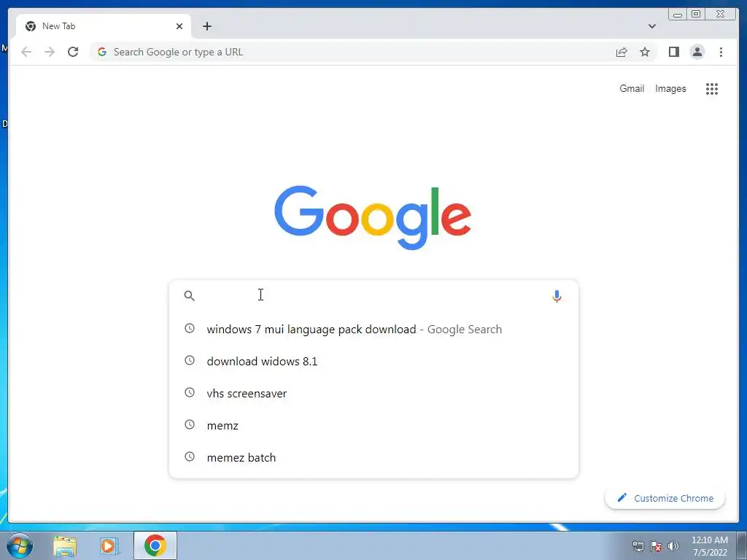Open the profile avatar icon
Screen dimensions: 747x560
click(x=697, y=52)
